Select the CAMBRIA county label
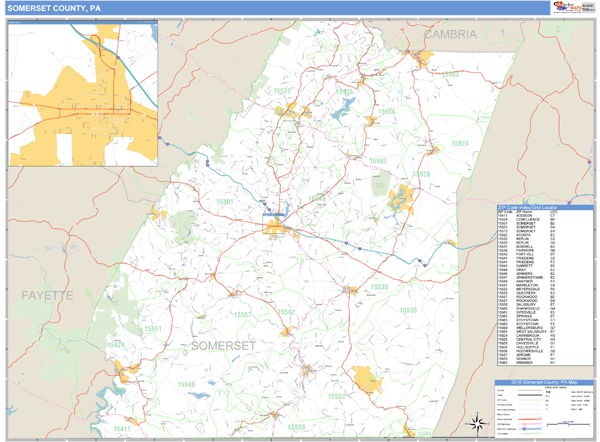 (x=451, y=34)
